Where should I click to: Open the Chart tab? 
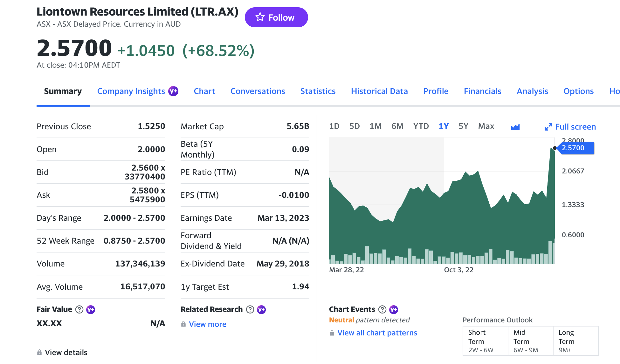coord(204,91)
